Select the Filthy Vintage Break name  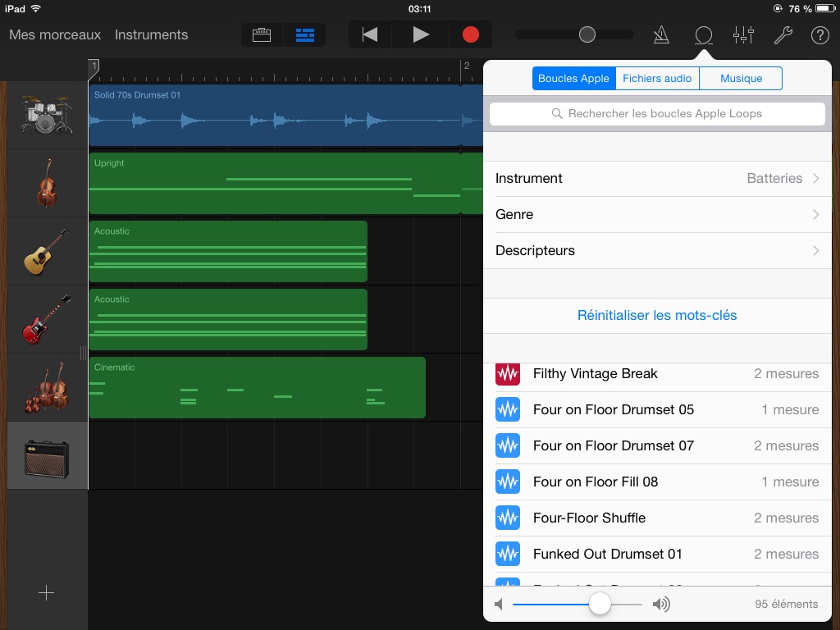596,373
